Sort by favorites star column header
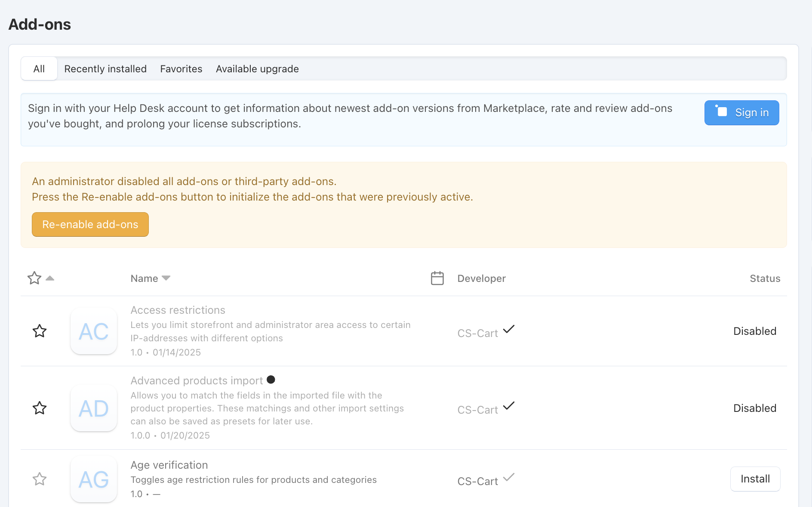Image resolution: width=812 pixels, height=507 pixels. pyautogui.click(x=34, y=278)
